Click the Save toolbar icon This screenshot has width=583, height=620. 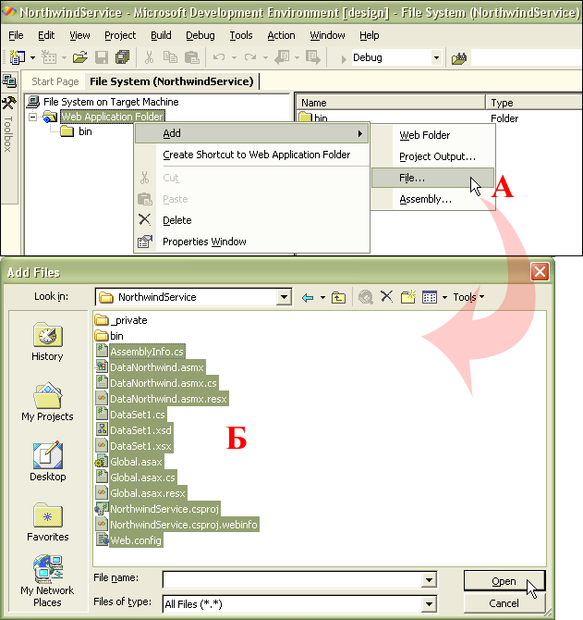[102, 58]
